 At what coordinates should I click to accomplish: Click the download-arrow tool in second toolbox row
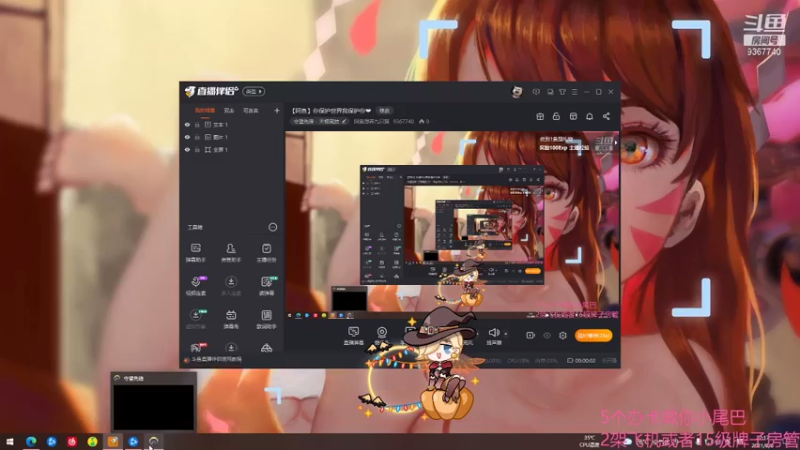click(x=231, y=286)
